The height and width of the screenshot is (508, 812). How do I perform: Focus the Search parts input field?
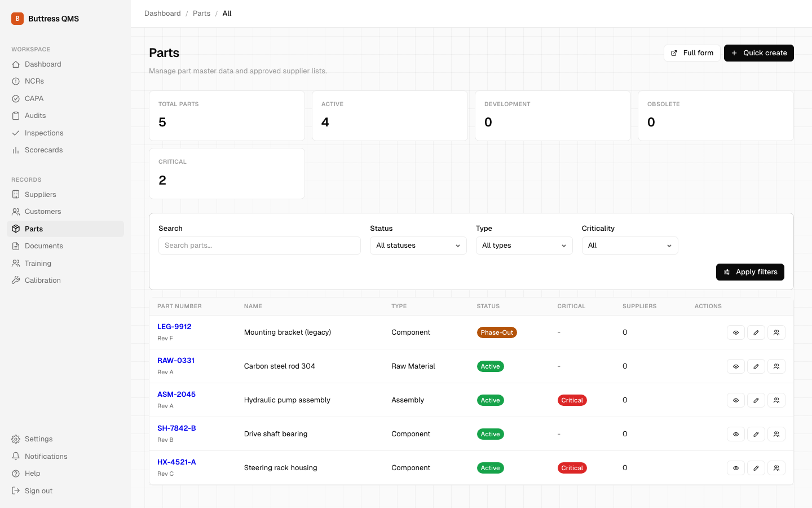tap(259, 246)
